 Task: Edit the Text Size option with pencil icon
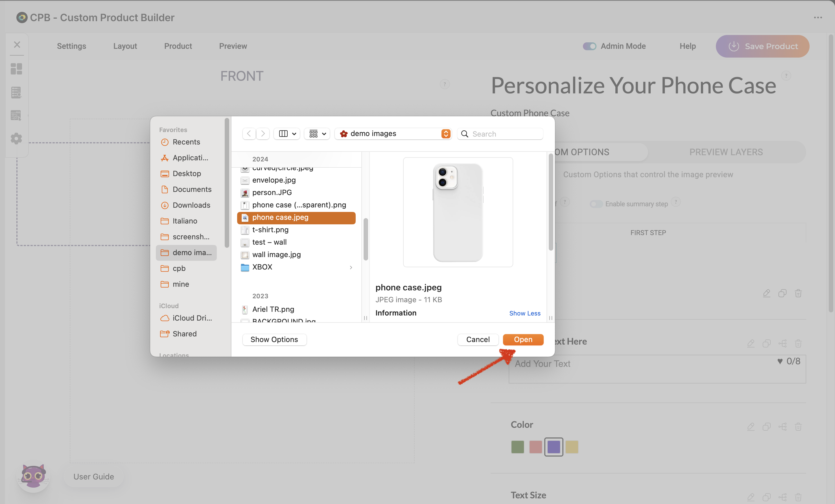point(751,497)
